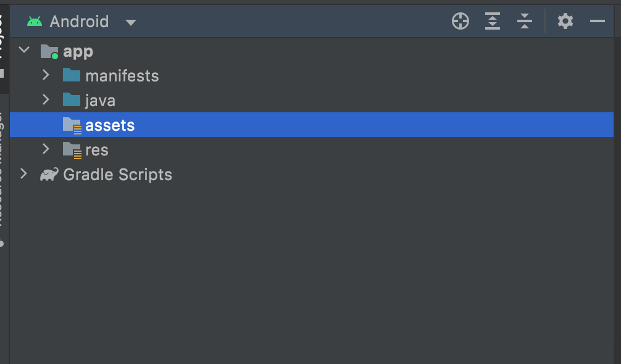
Task: Click the res folder icon
Action: pos(72,150)
